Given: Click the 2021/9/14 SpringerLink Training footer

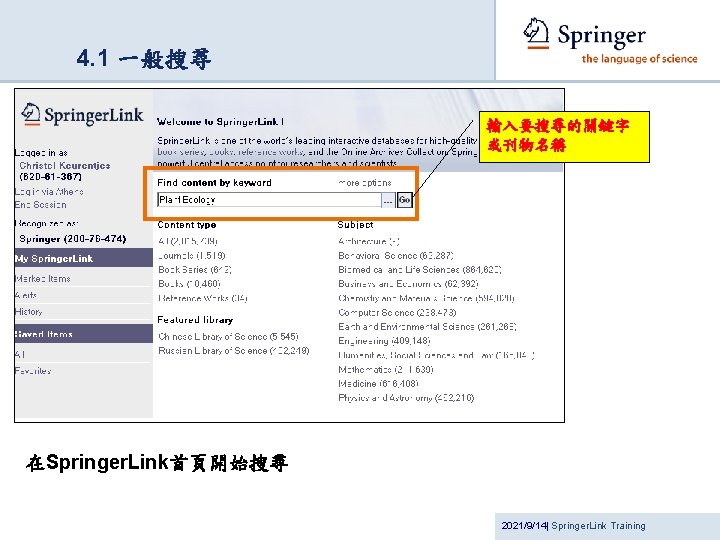Looking at the screenshot, I should click(574, 526).
